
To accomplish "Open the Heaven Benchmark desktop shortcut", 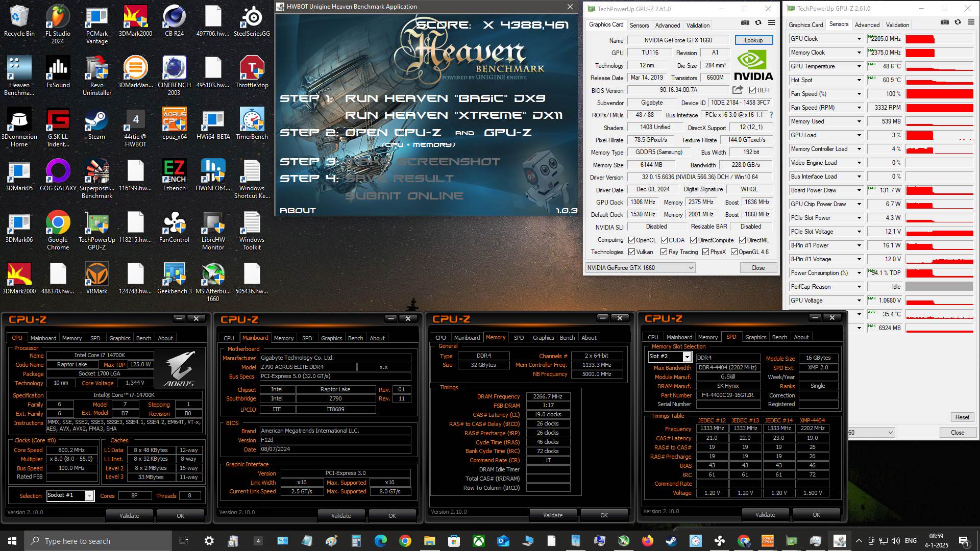I will click(19, 76).
